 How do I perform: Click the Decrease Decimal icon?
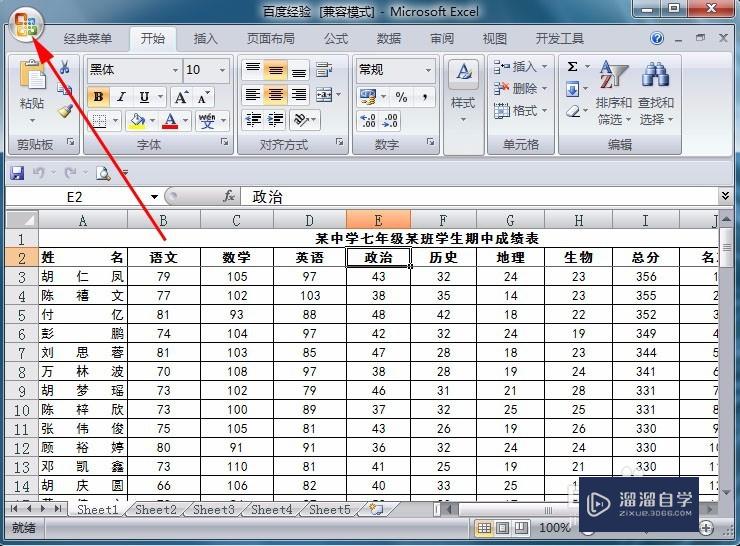[x=390, y=121]
